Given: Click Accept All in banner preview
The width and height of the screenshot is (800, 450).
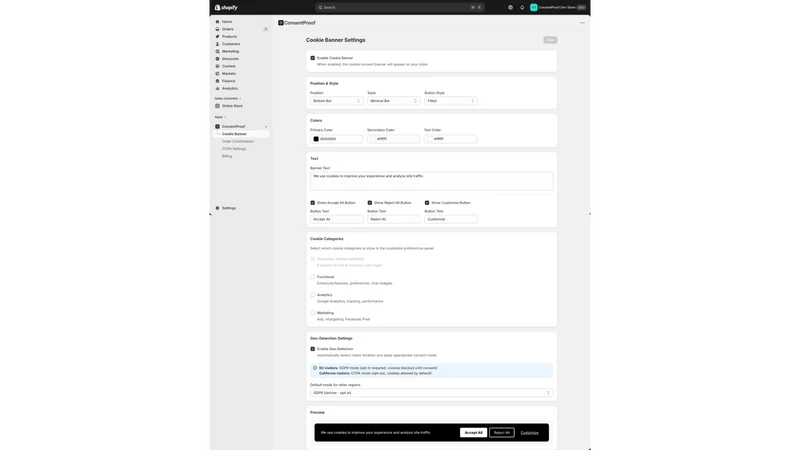Looking at the screenshot, I should pos(473,432).
